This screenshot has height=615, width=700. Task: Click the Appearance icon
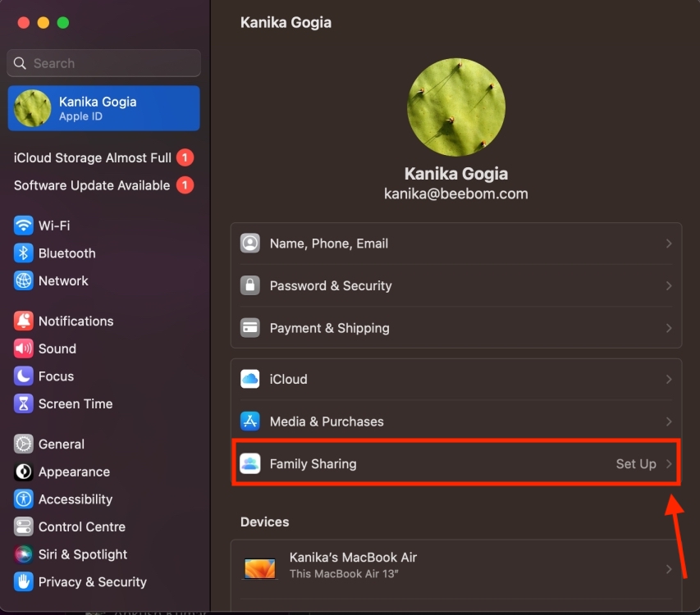coord(23,471)
